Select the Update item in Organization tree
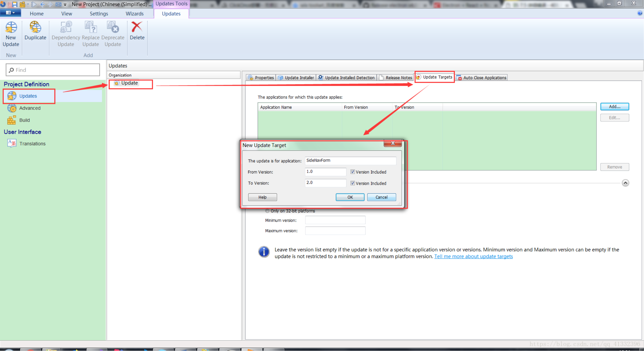This screenshot has height=351, width=644. click(129, 83)
